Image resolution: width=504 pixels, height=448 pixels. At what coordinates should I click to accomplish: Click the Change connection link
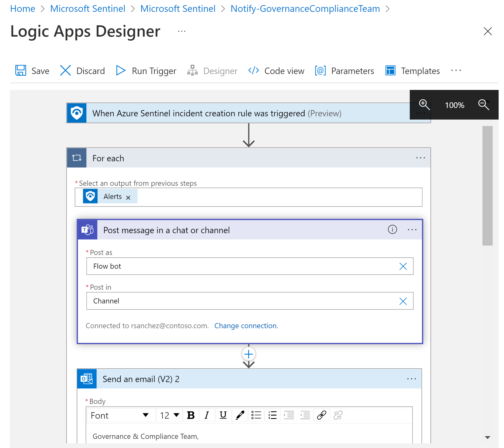[246, 325]
